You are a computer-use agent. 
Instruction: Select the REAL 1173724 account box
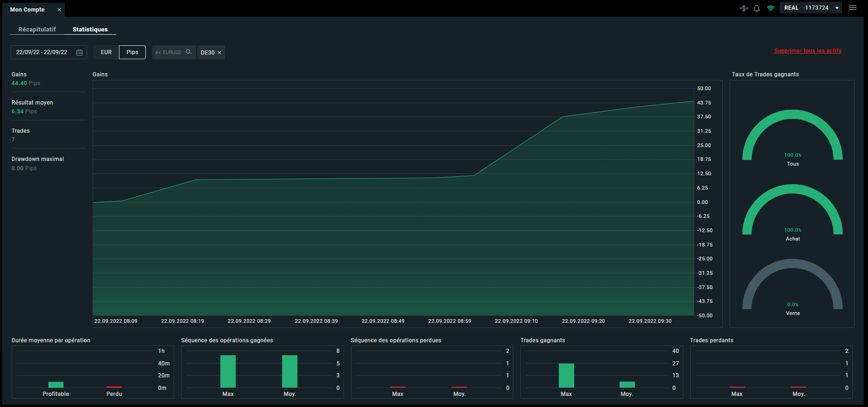point(811,8)
